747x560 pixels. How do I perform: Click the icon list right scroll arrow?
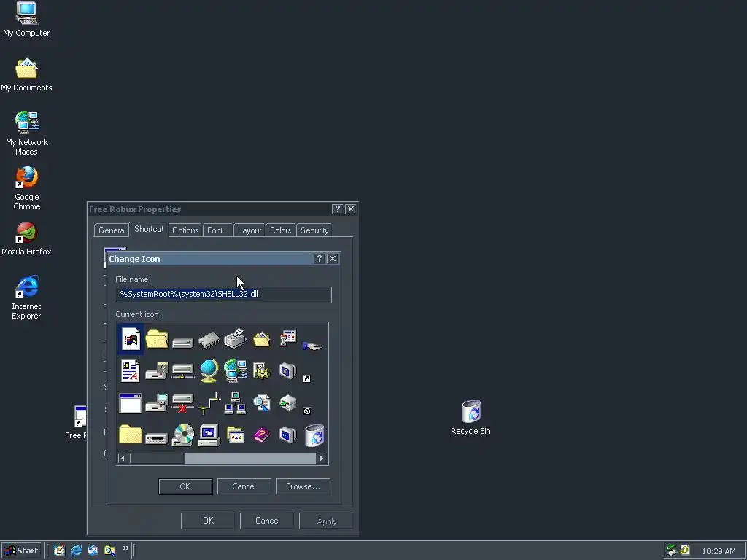click(321, 458)
